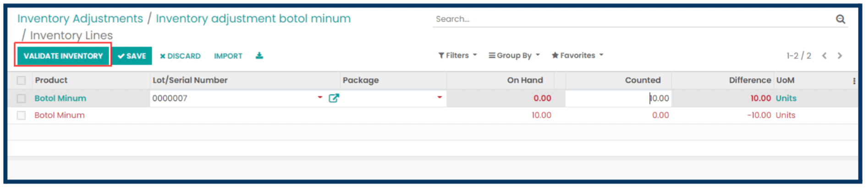Click the Save button
Viewport: 868px width, 189px height.
pyautogui.click(x=132, y=56)
